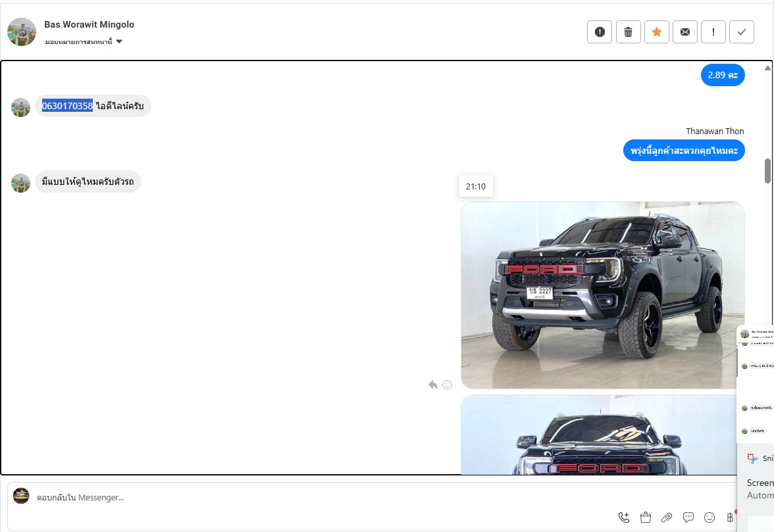Open the shopping bag products icon

coord(645,518)
